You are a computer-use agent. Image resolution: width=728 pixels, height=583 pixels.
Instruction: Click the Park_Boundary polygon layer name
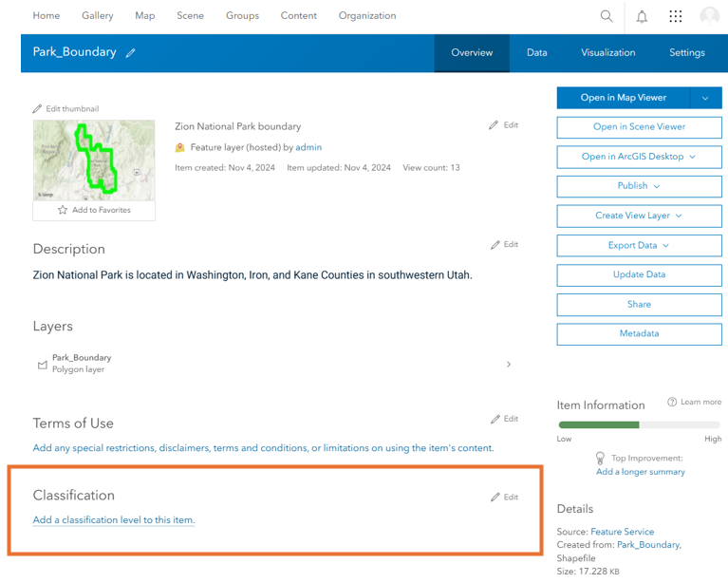[x=82, y=358]
